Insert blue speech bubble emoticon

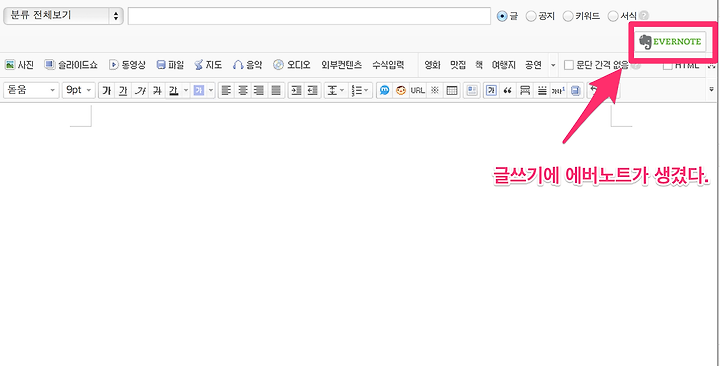[x=384, y=90]
